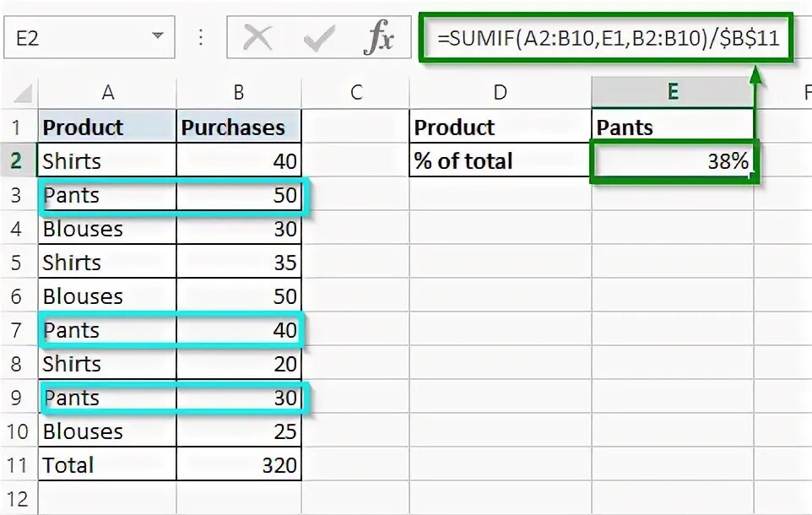Viewport: 812px width, 515px height.
Task: Select row 11 header
Action: [x=18, y=464]
